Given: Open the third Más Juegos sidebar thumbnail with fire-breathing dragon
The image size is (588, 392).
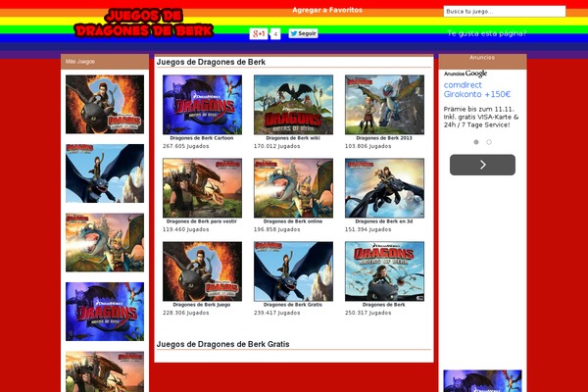Looking at the screenshot, I should [x=105, y=242].
